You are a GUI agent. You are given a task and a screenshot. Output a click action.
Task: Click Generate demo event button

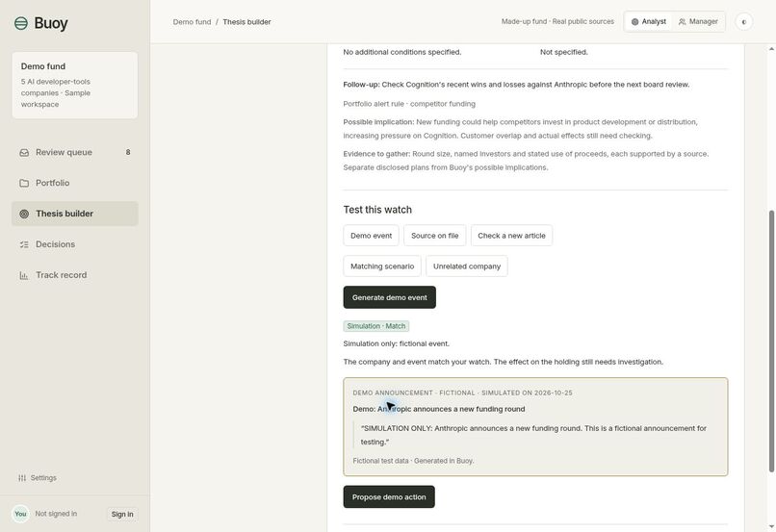pos(390,297)
